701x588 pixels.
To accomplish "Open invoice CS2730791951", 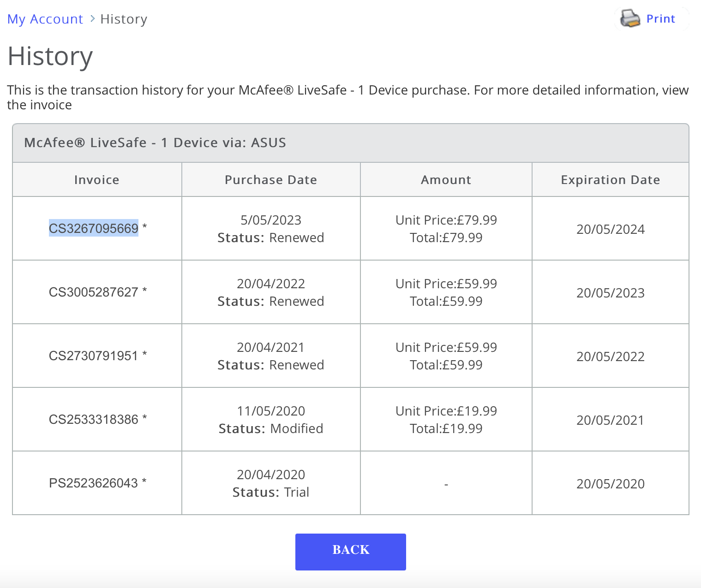I will coord(94,356).
